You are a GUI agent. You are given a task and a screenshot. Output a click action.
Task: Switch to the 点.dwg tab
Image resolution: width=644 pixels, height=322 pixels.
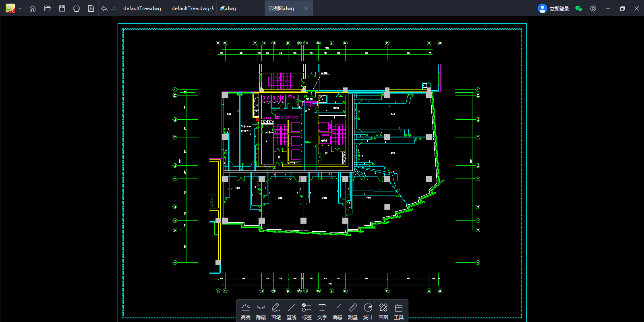pyautogui.click(x=228, y=8)
